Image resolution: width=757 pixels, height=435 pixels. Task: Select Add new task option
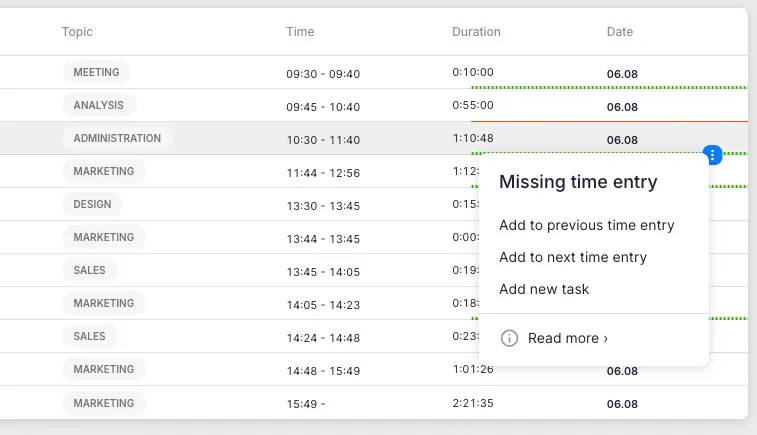point(544,289)
